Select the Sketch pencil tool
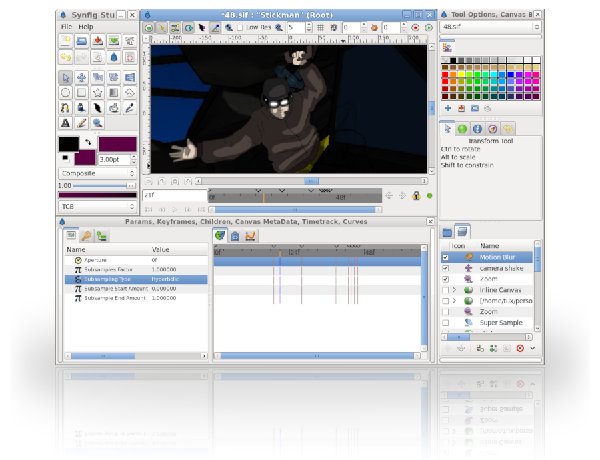This screenshot has width=600, height=460. pos(82,123)
